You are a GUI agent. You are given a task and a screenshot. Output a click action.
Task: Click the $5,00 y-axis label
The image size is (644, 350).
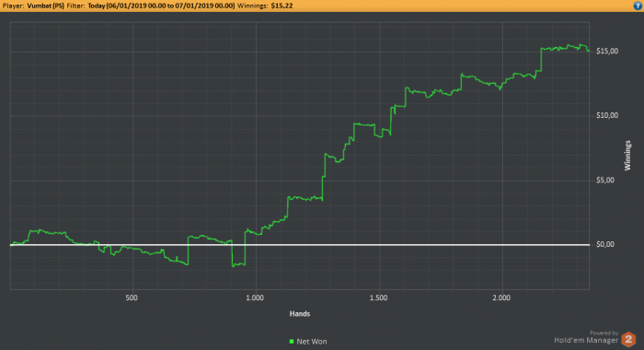pos(605,181)
